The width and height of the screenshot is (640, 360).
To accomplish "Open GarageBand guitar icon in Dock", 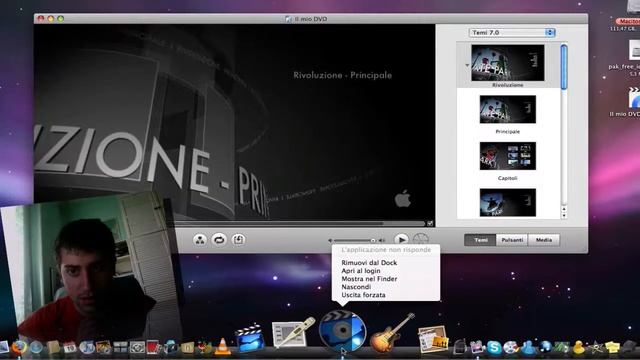I will [392, 333].
